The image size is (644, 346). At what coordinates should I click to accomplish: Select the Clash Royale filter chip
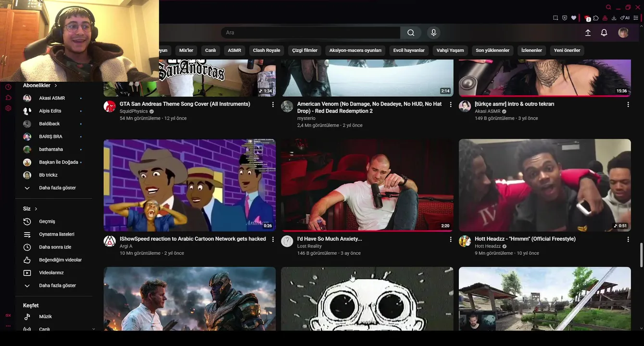coord(266,50)
